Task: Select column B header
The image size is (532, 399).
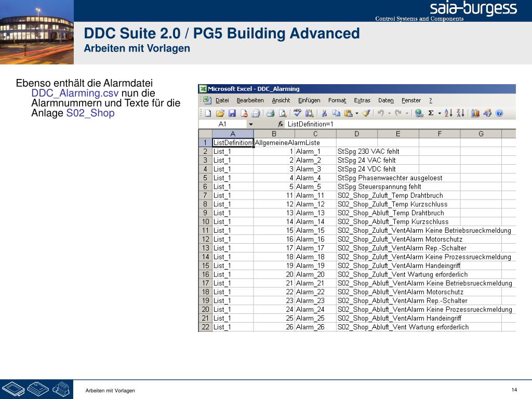Action: pyautogui.click(x=274, y=134)
